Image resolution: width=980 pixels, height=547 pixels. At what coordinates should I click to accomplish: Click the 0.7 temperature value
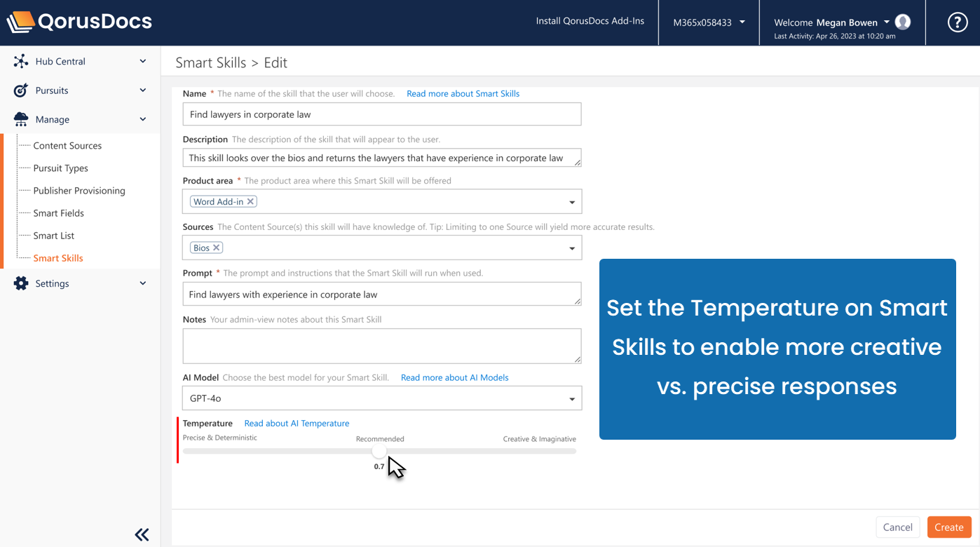(379, 466)
